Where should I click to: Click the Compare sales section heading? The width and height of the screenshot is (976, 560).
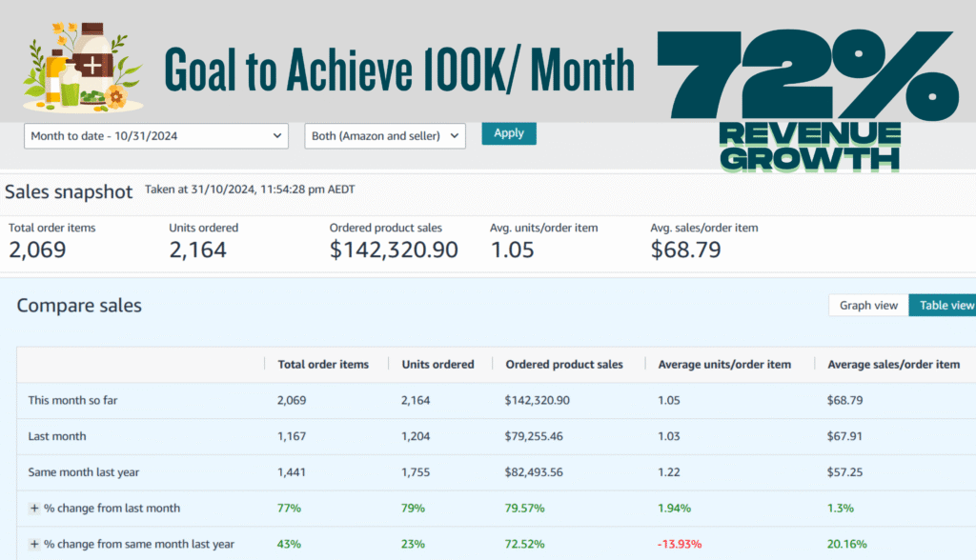(79, 306)
